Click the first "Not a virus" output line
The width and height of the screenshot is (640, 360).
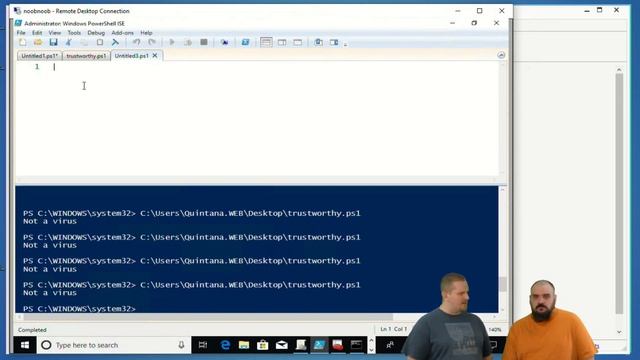(50, 221)
